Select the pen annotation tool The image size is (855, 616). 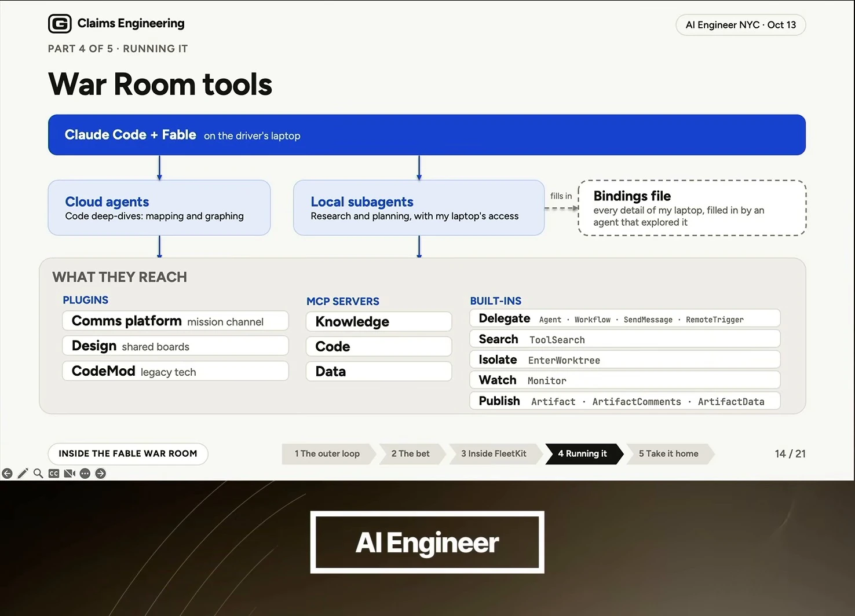tap(23, 474)
